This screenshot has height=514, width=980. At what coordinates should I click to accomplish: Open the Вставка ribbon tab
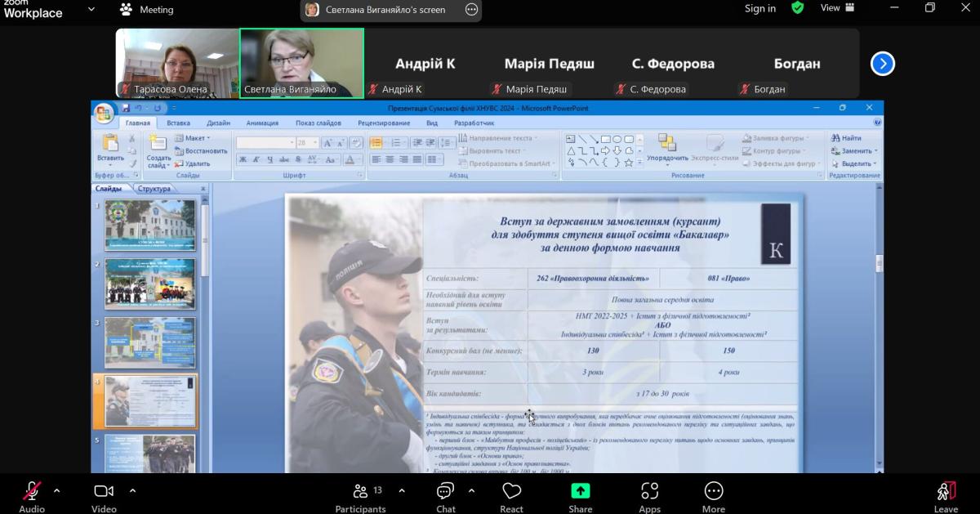tap(178, 123)
